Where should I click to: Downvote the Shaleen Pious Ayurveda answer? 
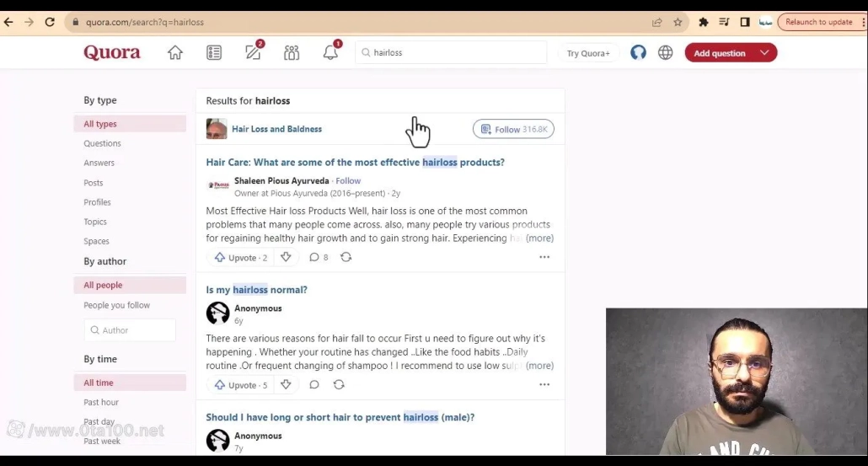tap(286, 257)
